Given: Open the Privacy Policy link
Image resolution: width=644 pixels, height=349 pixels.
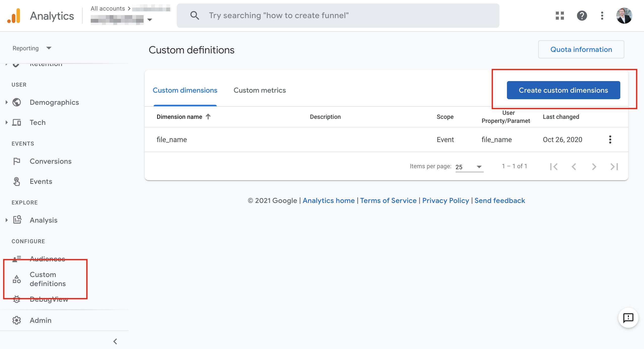Looking at the screenshot, I should click(445, 200).
